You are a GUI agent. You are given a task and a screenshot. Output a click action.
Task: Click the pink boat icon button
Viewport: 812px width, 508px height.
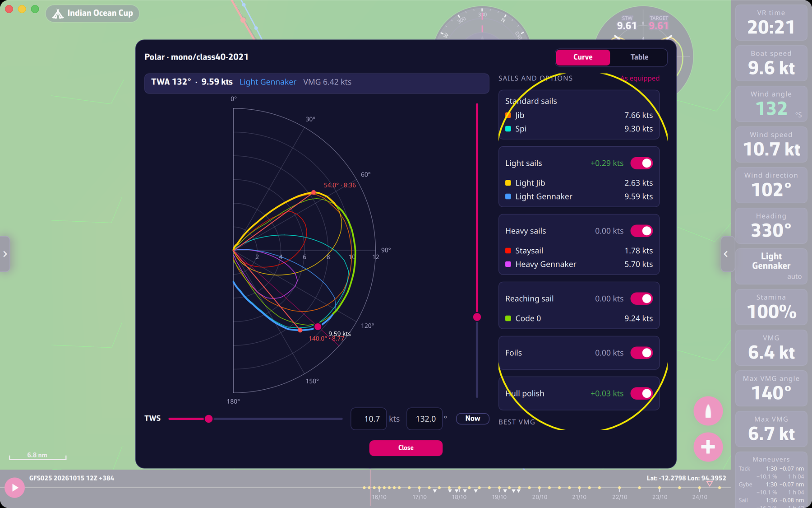coord(708,411)
